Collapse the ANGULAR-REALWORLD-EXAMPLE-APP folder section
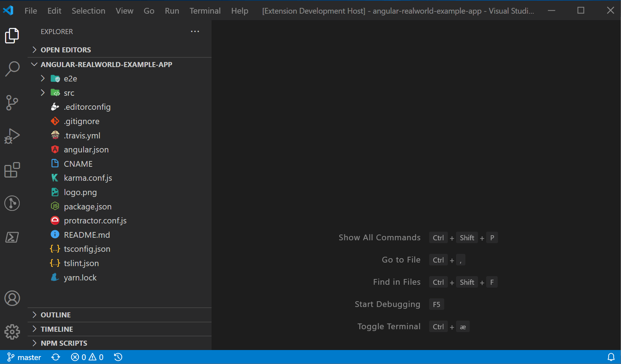Image resolution: width=621 pixels, height=364 pixels. click(x=119, y=65)
